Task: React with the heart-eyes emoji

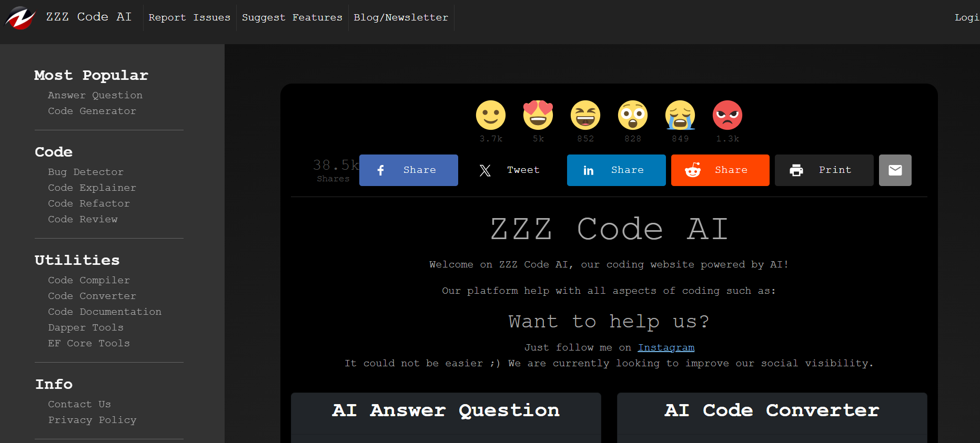Action: [538, 115]
